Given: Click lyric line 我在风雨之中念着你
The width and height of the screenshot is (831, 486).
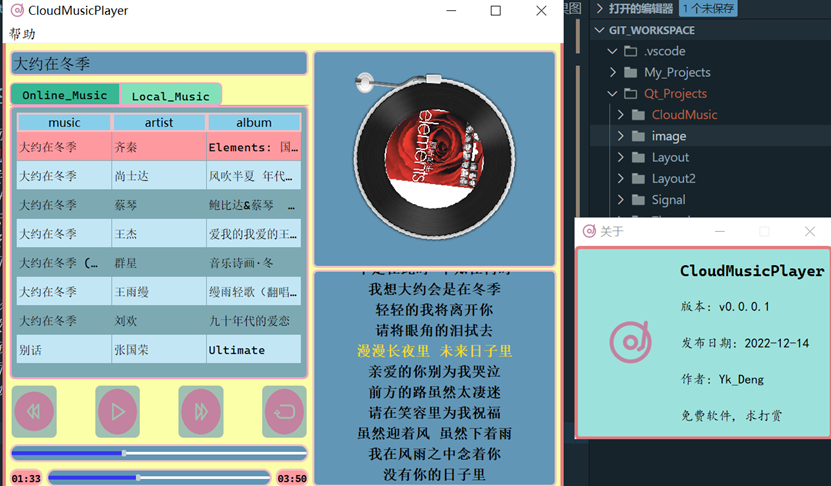Looking at the screenshot, I should [434, 454].
